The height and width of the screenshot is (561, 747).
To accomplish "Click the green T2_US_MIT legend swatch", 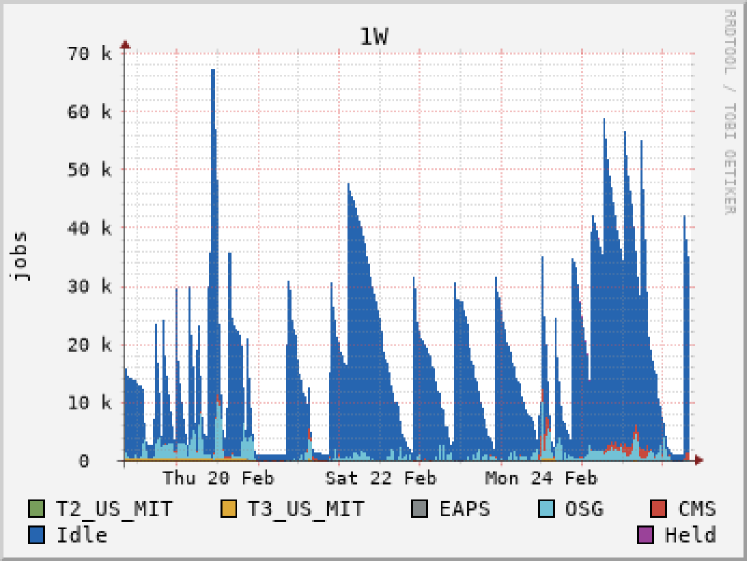I will point(36,509).
